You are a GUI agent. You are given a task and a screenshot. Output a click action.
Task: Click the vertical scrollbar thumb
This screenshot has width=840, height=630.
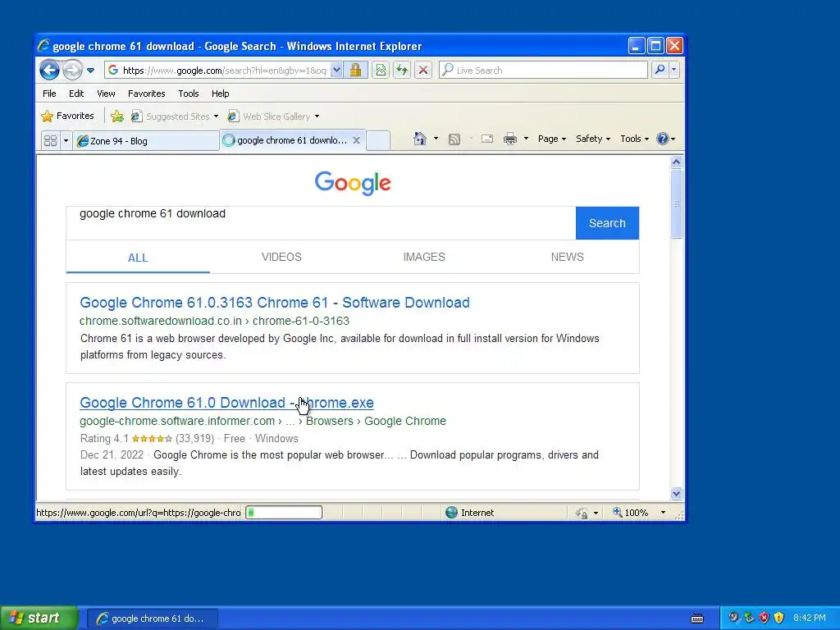(676, 203)
